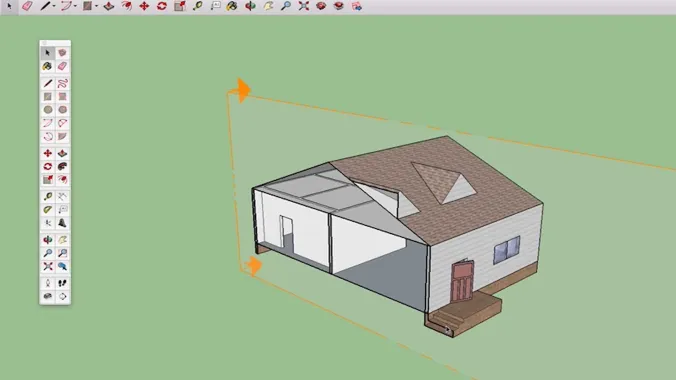The width and height of the screenshot is (676, 380).
Task: Select the Rotate tool in top toolbar
Action: click(162, 6)
